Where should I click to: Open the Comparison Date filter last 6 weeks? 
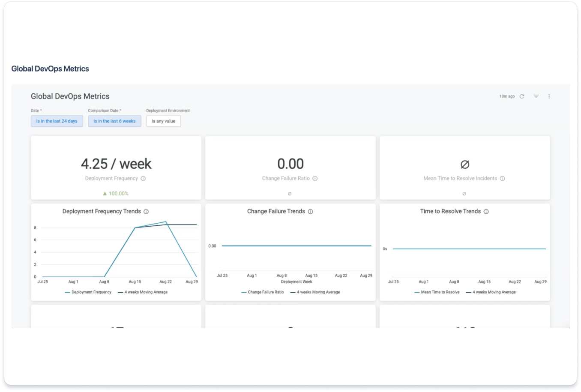coord(114,121)
